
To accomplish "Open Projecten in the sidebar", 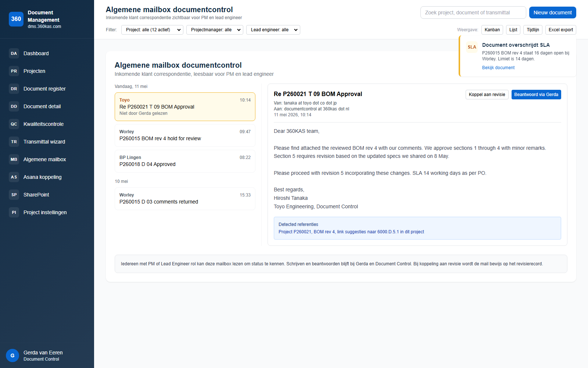I will [x=47, y=71].
